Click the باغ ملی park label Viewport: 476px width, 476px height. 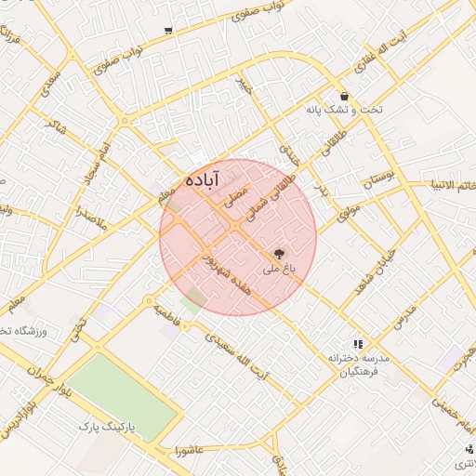click(x=279, y=270)
